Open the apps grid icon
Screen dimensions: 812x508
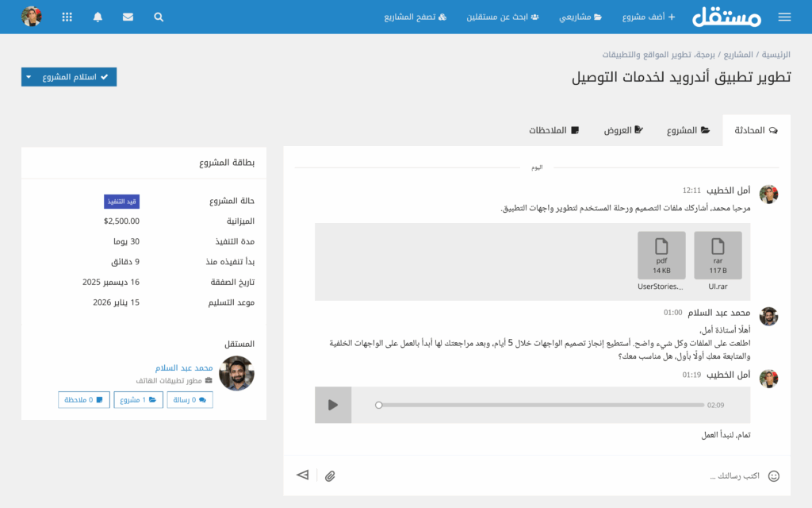[x=67, y=16]
